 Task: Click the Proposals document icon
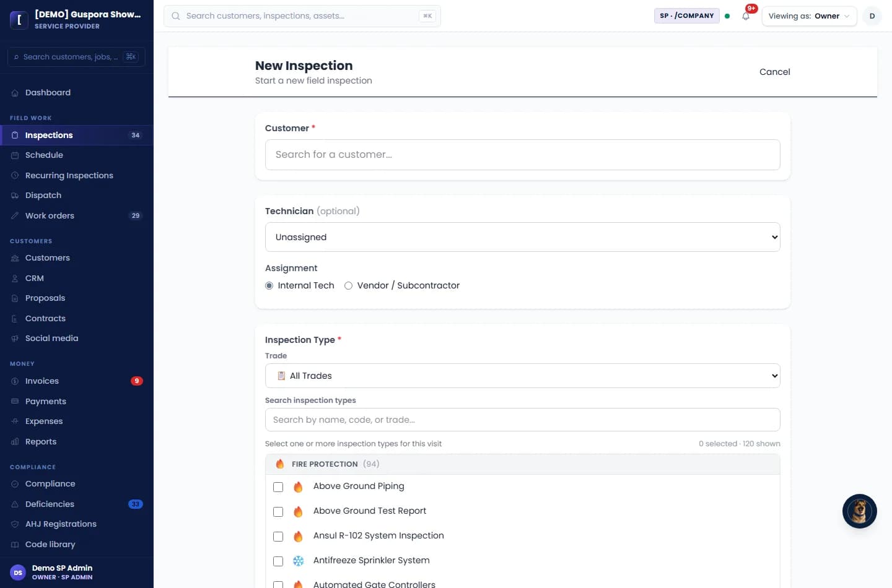click(15, 298)
